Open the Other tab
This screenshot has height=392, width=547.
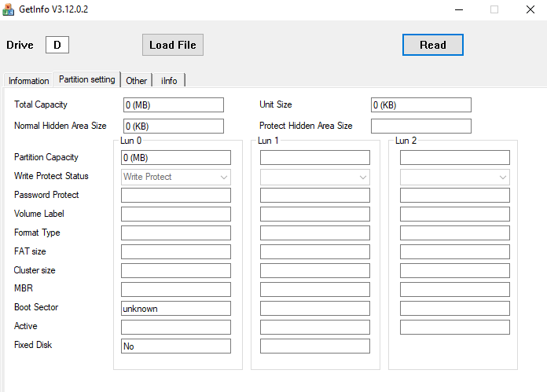click(137, 81)
